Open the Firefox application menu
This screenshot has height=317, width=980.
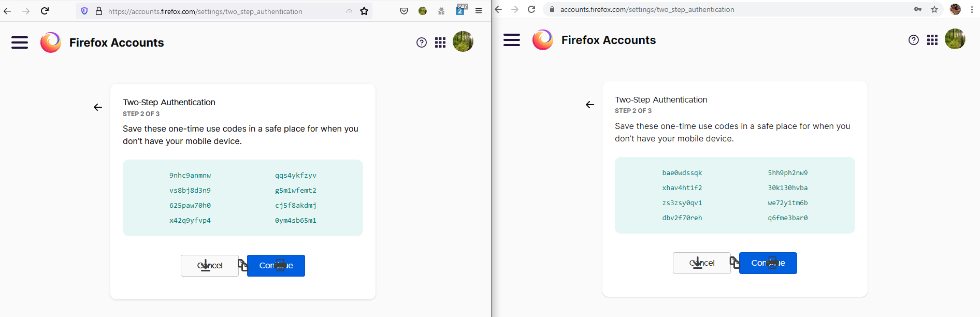[478, 11]
